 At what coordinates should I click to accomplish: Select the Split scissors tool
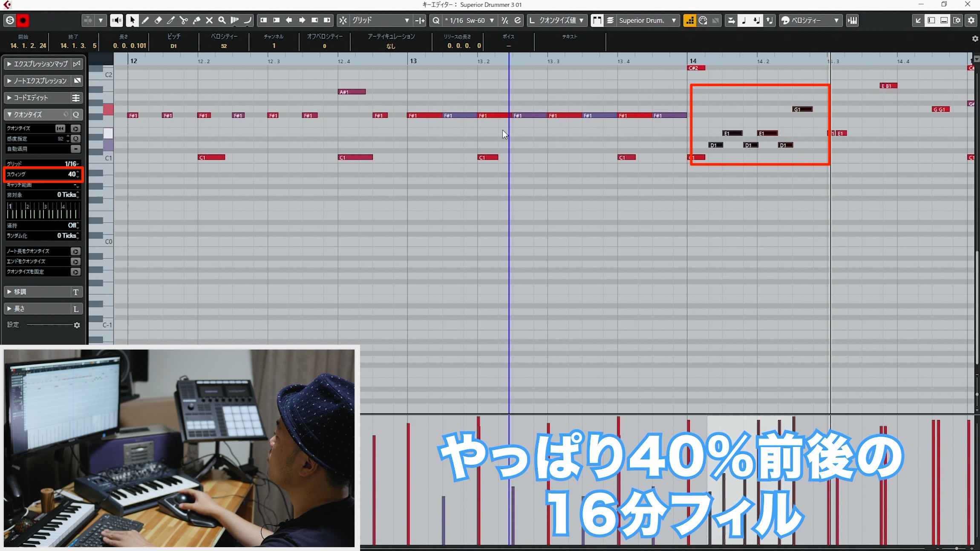click(x=184, y=20)
